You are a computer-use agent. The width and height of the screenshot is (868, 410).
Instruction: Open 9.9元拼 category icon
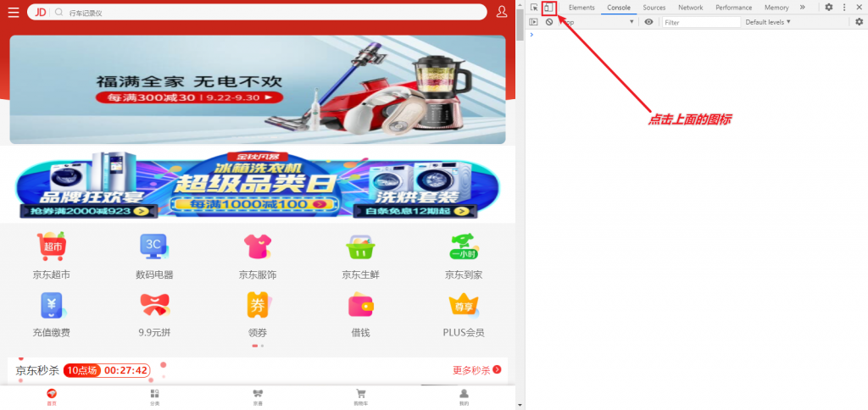[154, 305]
